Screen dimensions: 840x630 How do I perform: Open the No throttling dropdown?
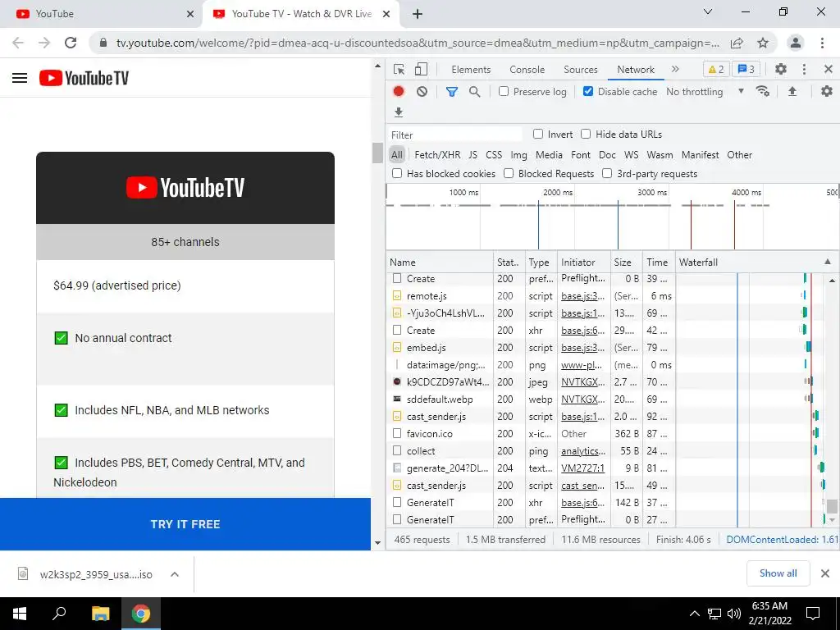705,92
